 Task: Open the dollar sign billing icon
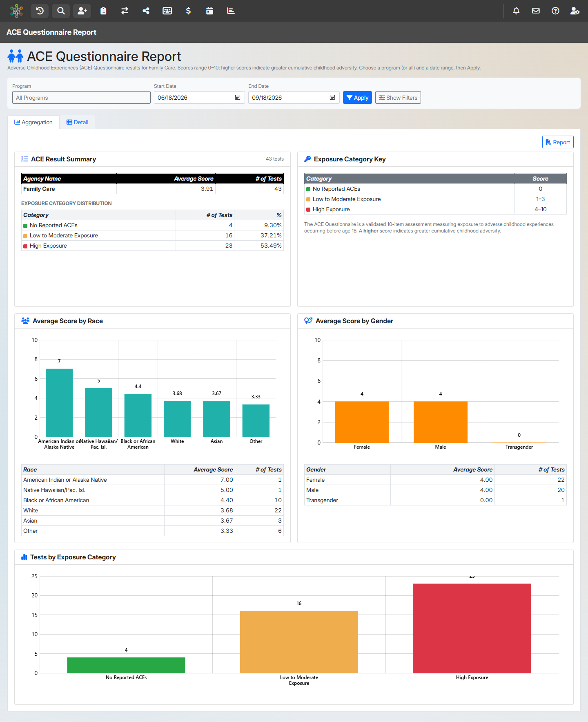[x=188, y=11]
